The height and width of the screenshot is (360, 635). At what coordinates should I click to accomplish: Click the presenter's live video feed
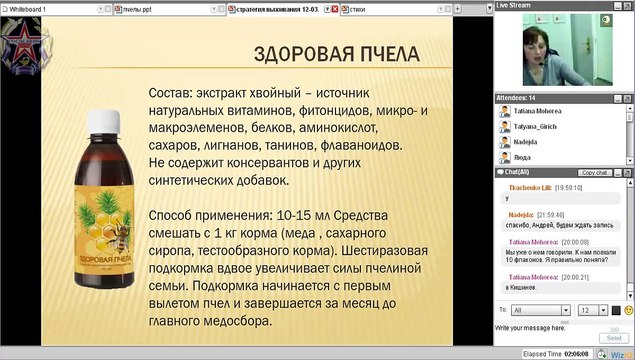pyautogui.click(x=567, y=49)
